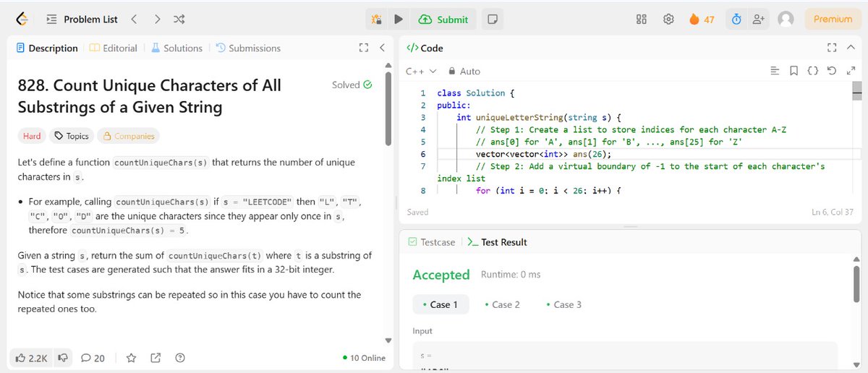Click the code editor vertical scrollbar
868x373 pixels.
pos(857,90)
